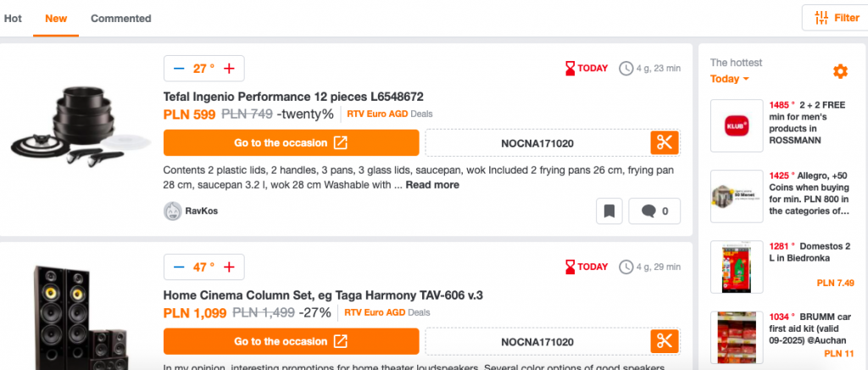
Task: Open the ROSSMANN Klub hot deal thumbnail
Action: pos(737,125)
